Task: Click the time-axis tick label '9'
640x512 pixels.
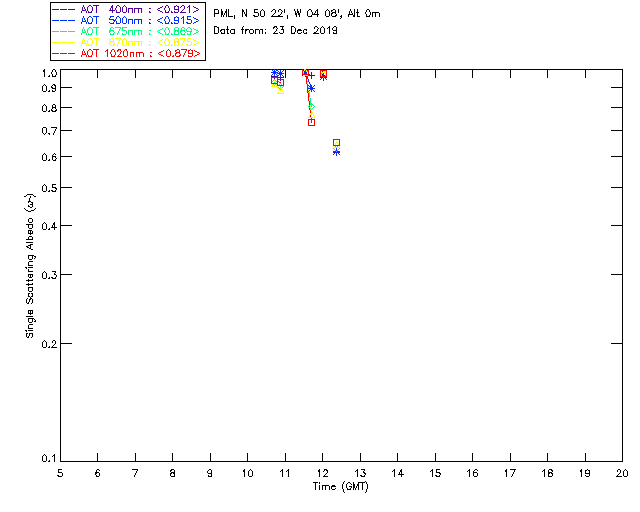Action: [x=210, y=473]
